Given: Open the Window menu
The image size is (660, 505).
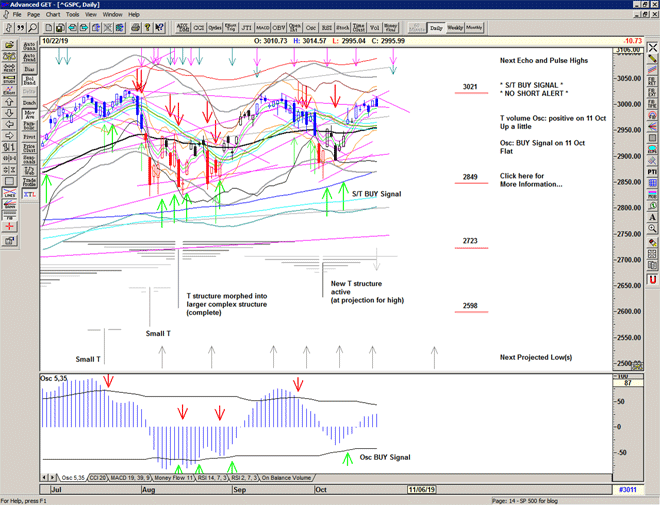Looking at the screenshot, I should (x=112, y=14).
